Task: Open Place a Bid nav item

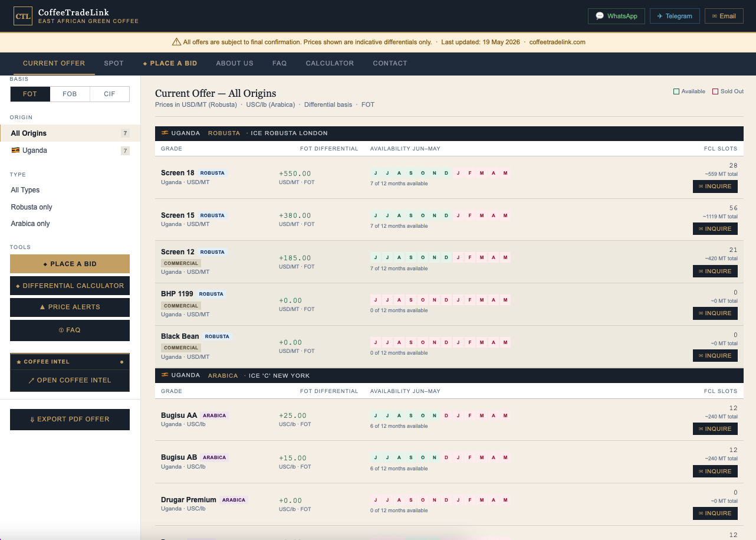Action: 170,63
